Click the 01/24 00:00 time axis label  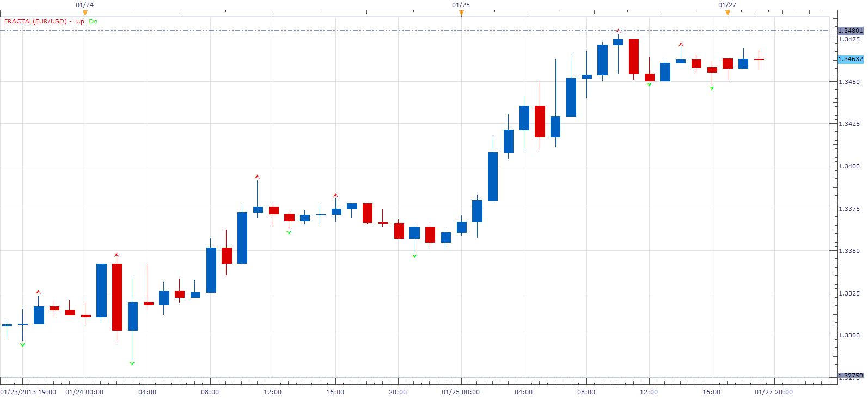84,392
